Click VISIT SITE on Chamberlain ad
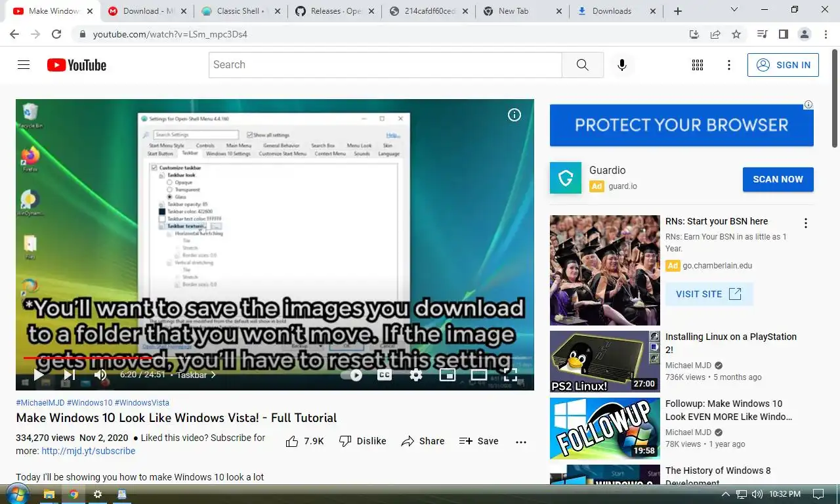 pyautogui.click(x=709, y=294)
